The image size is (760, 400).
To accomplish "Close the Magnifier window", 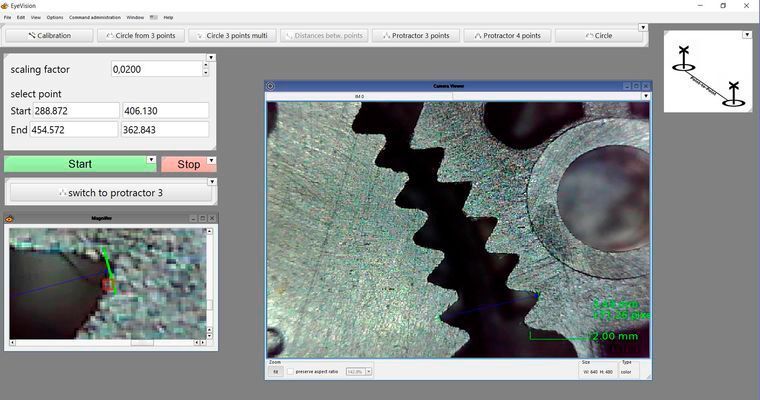I will [x=212, y=219].
